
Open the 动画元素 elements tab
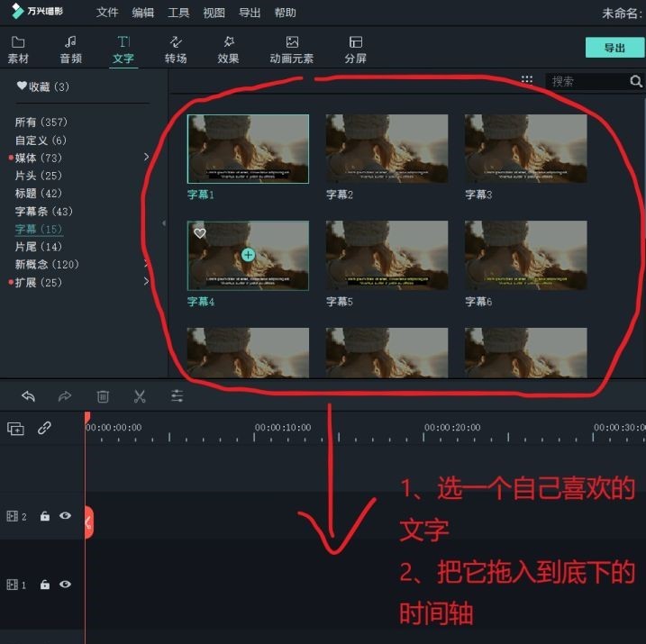292,50
